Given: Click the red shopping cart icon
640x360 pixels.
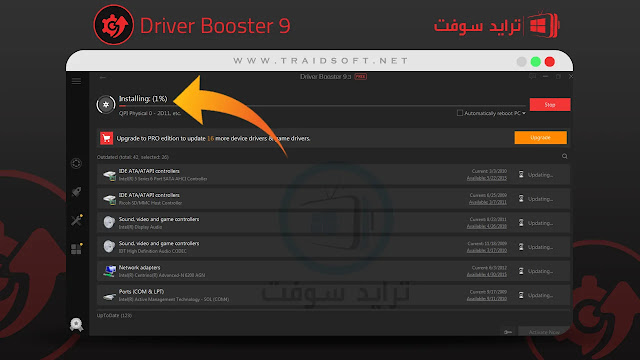Looking at the screenshot, I should point(107,138).
